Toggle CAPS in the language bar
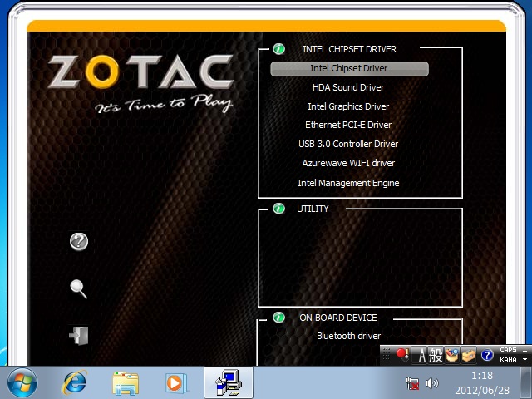 coord(508,350)
